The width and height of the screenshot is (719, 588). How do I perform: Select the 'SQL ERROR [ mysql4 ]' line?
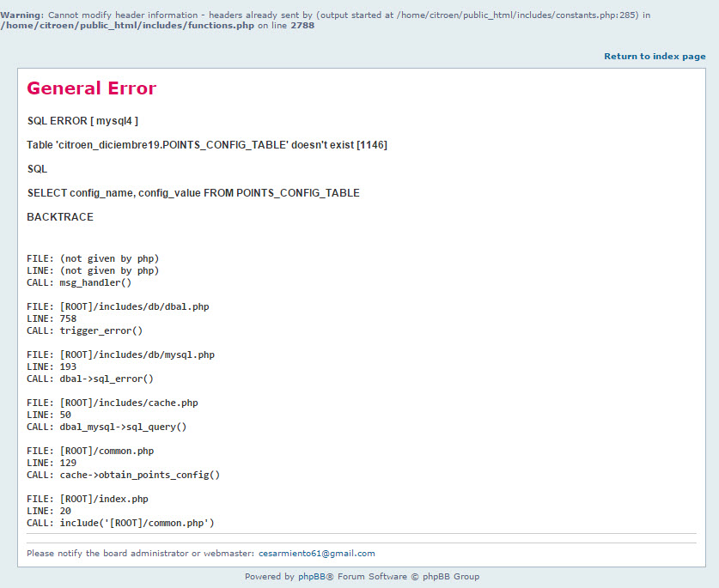pos(82,121)
